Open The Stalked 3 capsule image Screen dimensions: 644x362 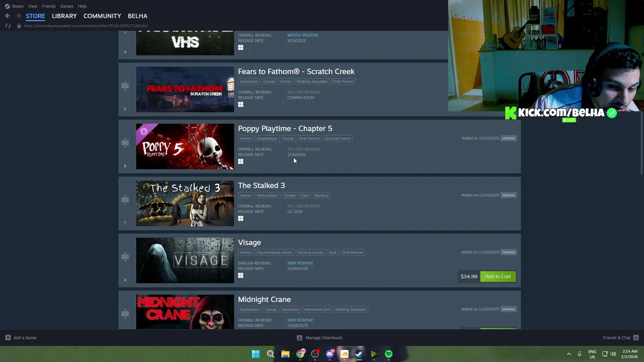point(185,204)
